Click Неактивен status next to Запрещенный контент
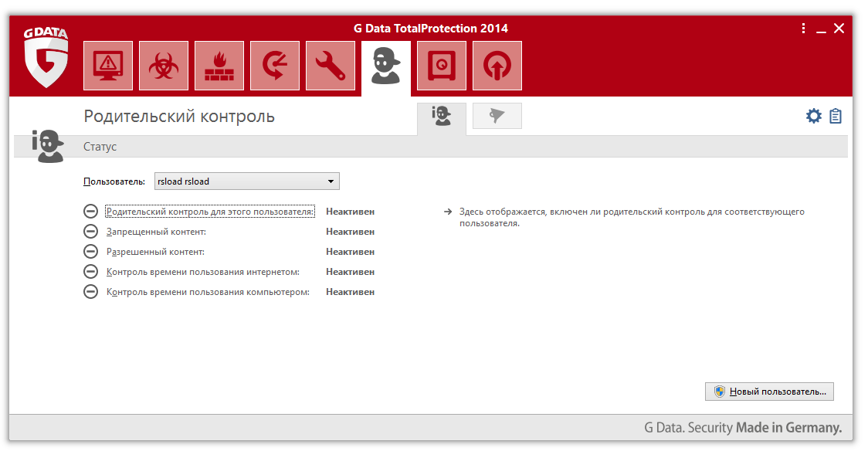Screen dimensions: 868x451 [x=351, y=232]
